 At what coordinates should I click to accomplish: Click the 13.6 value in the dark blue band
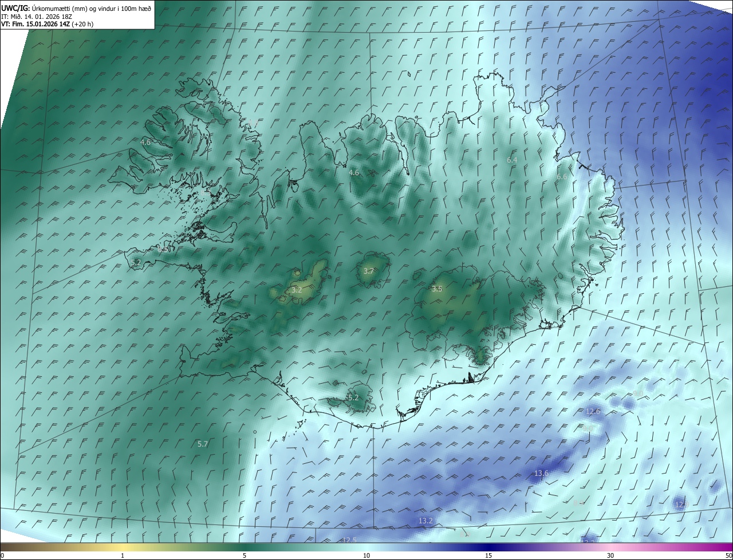[541, 473]
